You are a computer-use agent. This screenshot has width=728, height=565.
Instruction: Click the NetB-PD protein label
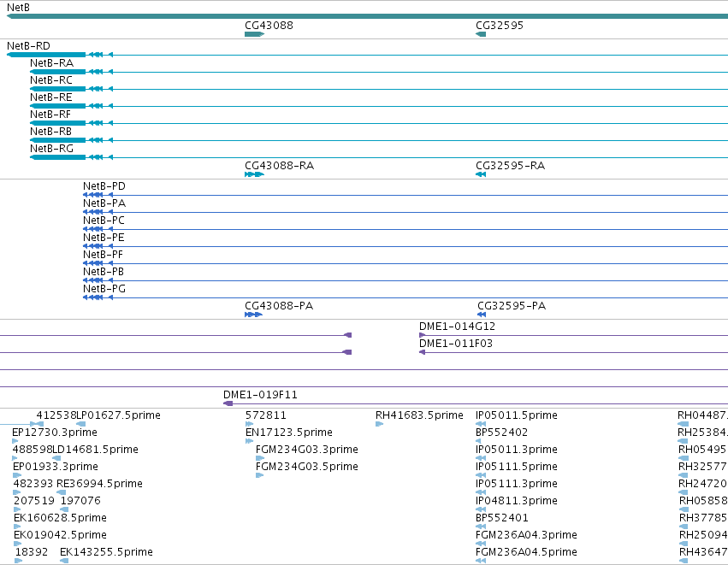[104, 186]
